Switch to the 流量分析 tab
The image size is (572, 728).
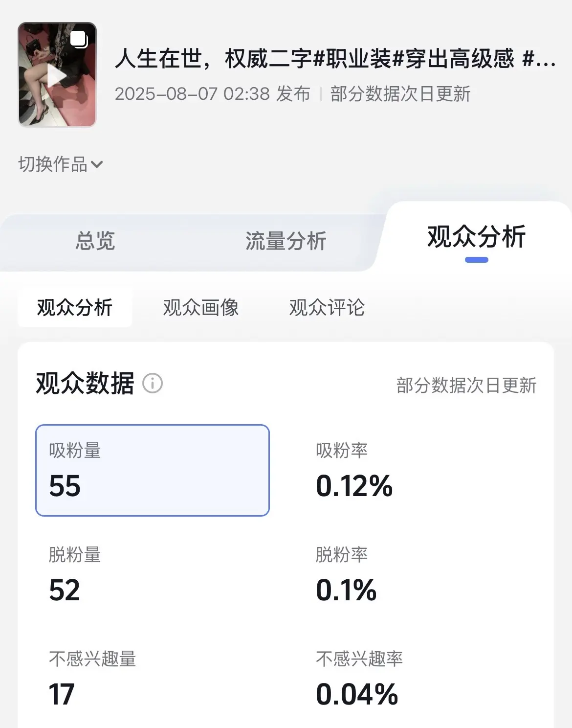pyautogui.click(x=286, y=241)
